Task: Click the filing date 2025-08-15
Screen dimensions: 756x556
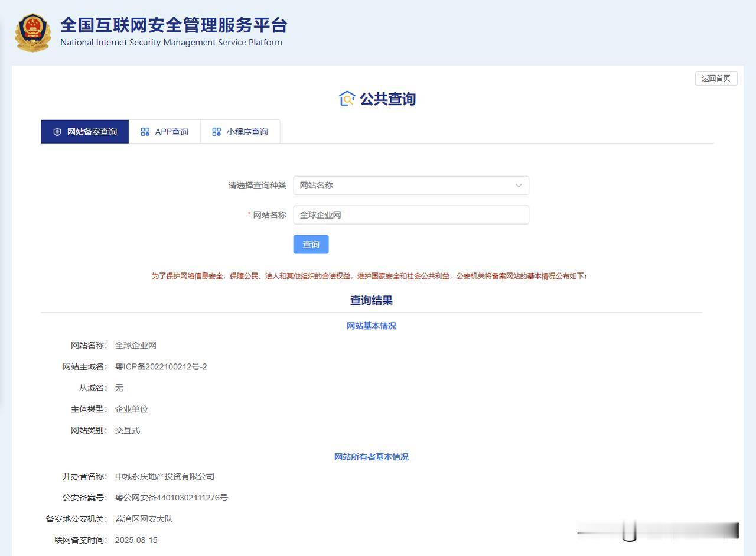Action: coord(136,541)
